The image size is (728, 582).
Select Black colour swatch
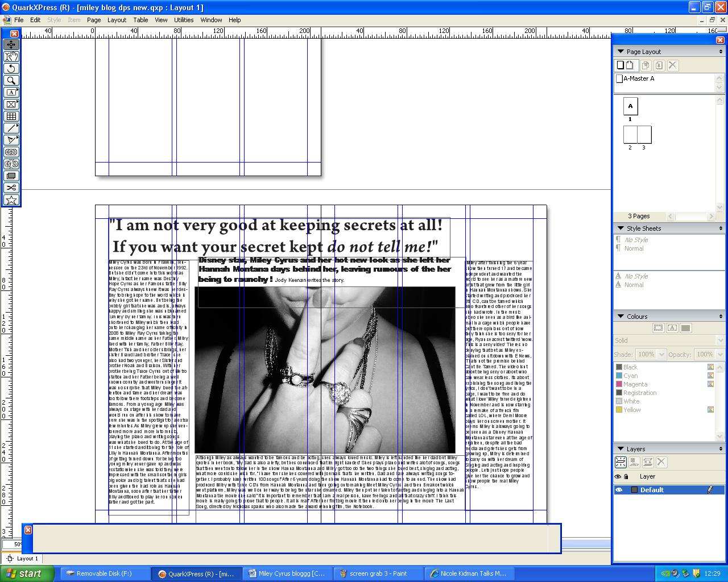pyautogui.click(x=630, y=367)
